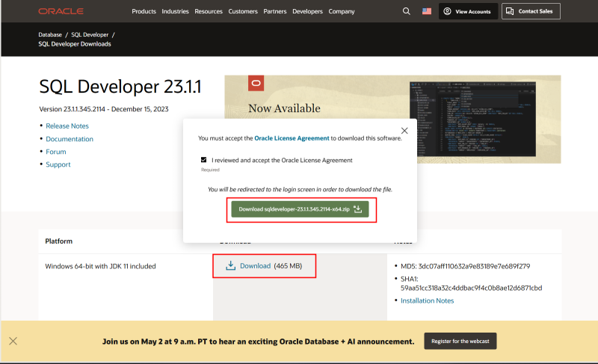The width and height of the screenshot is (598, 364).
Task: Click version 23.1.1.345.2114 date text
Action: pos(104,109)
